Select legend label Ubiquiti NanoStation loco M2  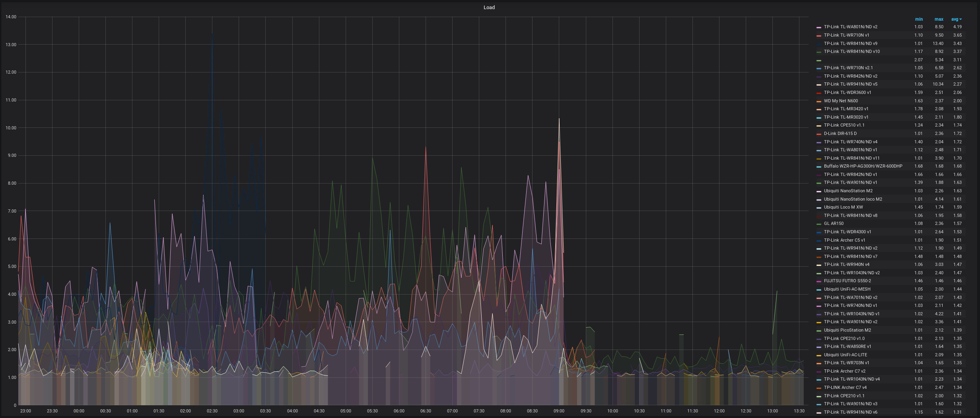pyautogui.click(x=853, y=199)
